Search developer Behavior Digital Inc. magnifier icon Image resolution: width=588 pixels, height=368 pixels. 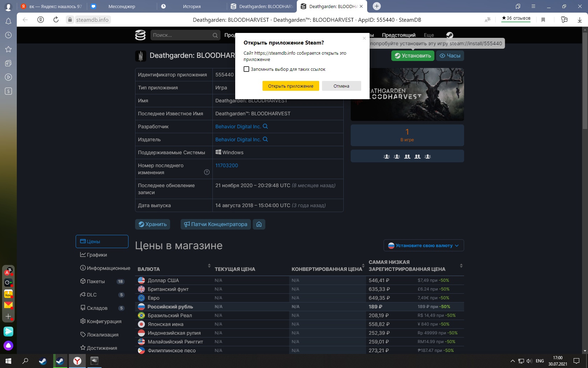point(265,126)
